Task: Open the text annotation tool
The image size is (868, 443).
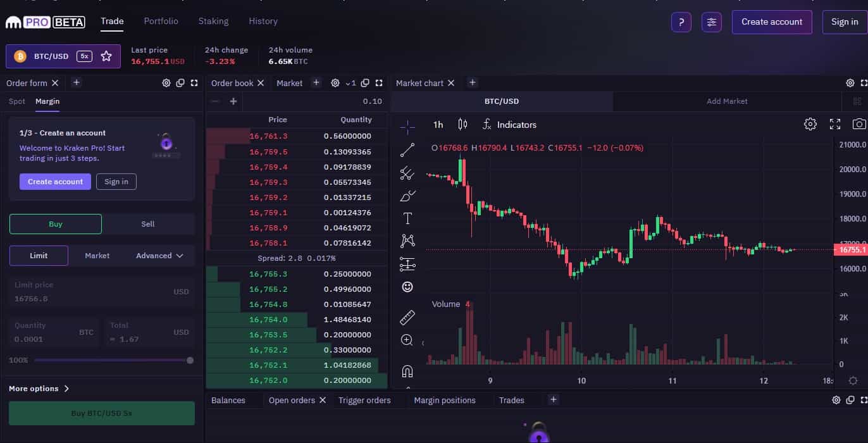Action: pyautogui.click(x=407, y=218)
